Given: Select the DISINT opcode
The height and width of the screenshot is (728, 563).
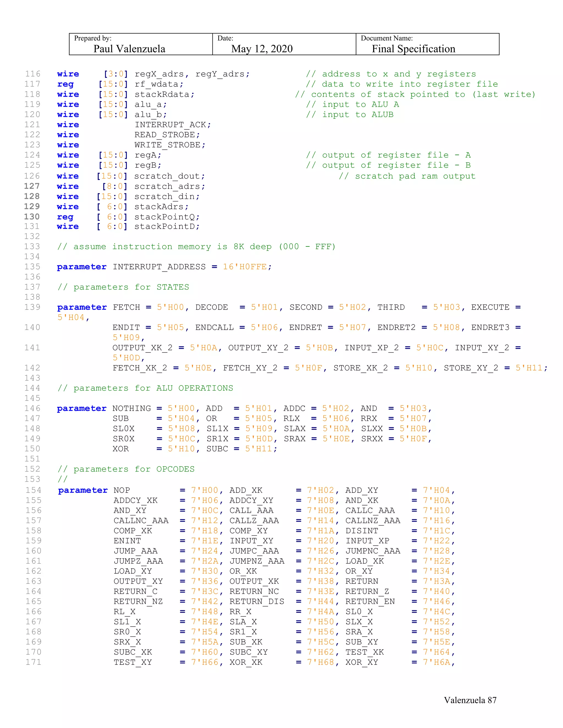Looking at the screenshot, I should [x=361, y=531].
